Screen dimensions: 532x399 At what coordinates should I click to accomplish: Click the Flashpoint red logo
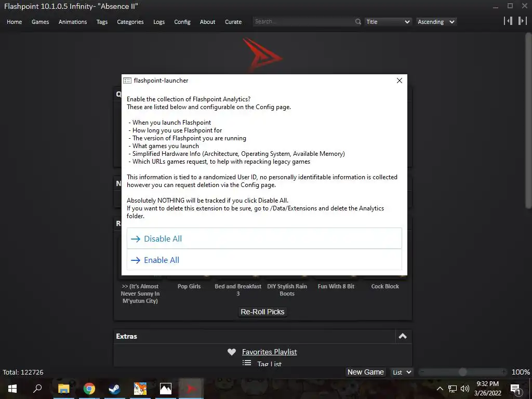(262, 55)
